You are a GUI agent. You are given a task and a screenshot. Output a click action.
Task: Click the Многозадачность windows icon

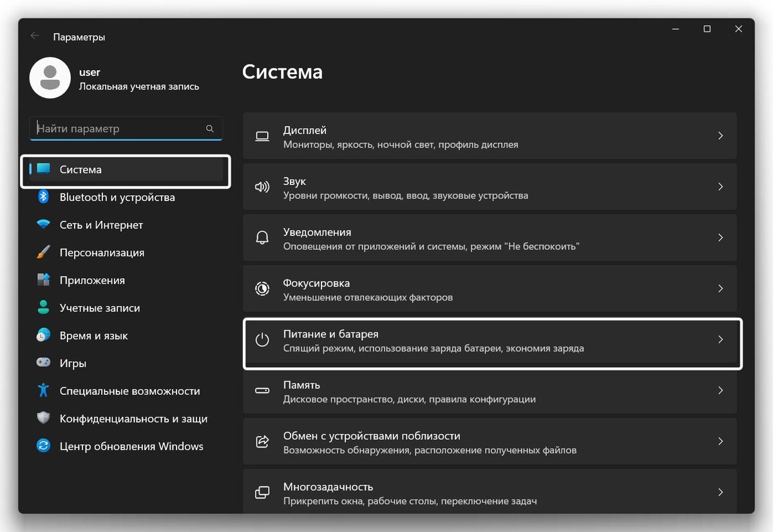[x=262, y=491]
